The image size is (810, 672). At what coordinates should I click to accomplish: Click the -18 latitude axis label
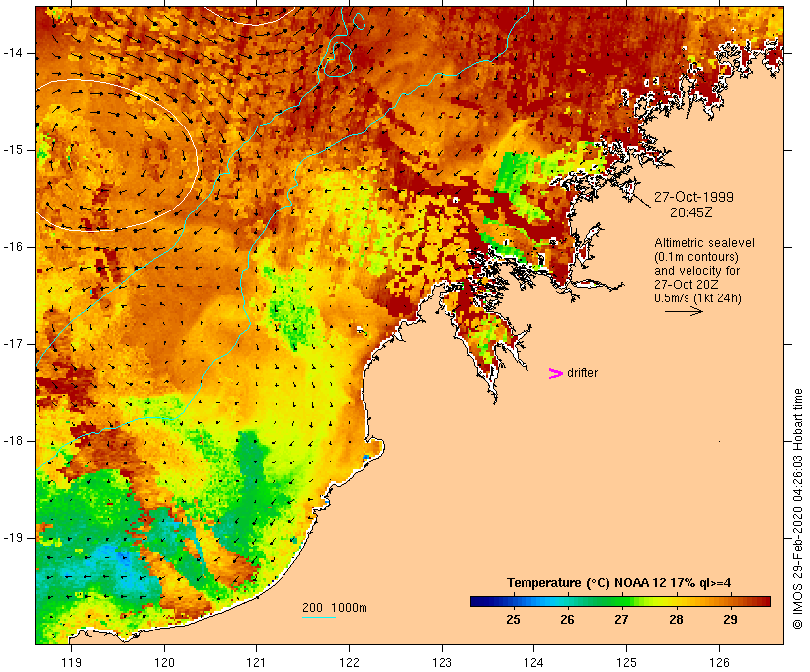pos(13,441)
